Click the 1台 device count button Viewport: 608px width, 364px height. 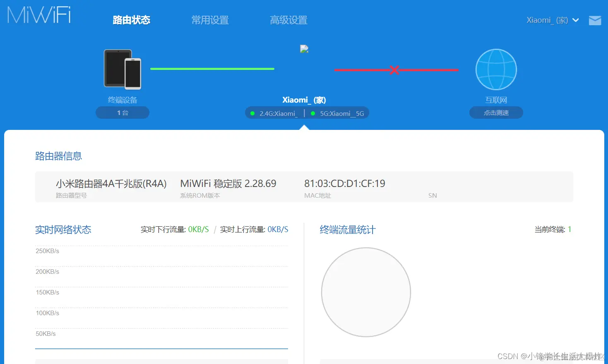123,113
